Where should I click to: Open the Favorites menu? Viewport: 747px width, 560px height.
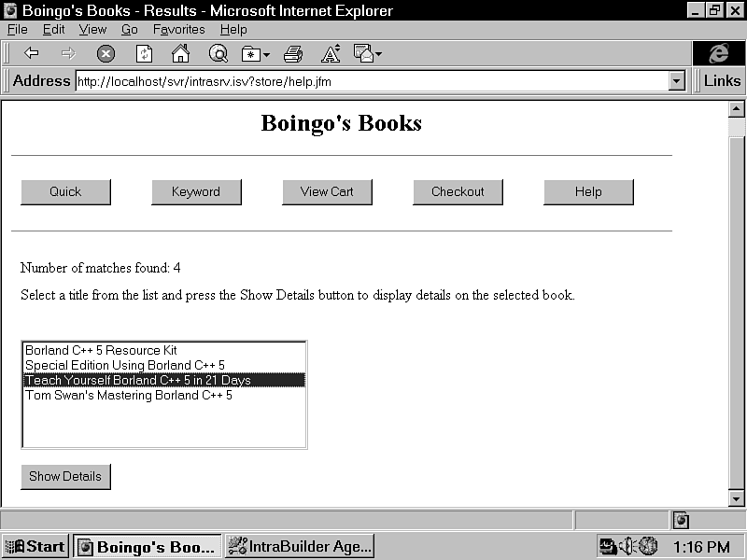coord(178,30)
